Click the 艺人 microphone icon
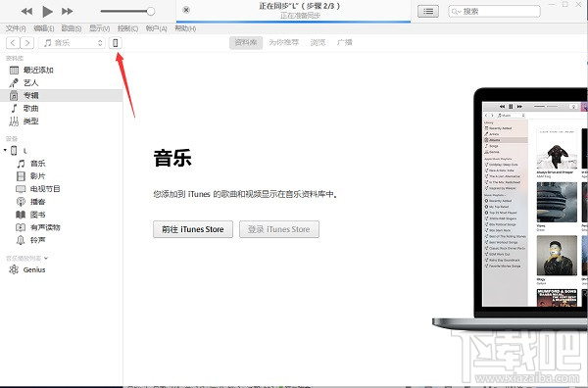The image size is (588, 388). (x=14, y=83)
